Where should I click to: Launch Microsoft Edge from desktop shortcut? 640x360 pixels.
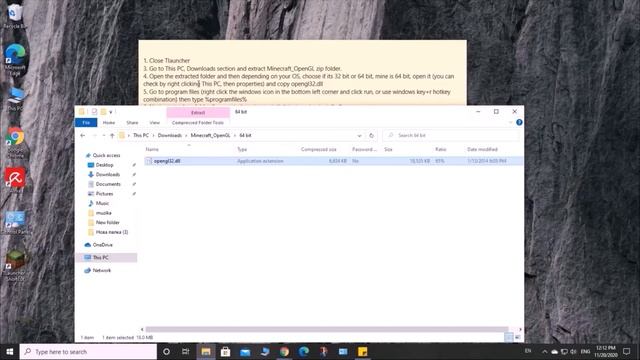coord(15,59)
